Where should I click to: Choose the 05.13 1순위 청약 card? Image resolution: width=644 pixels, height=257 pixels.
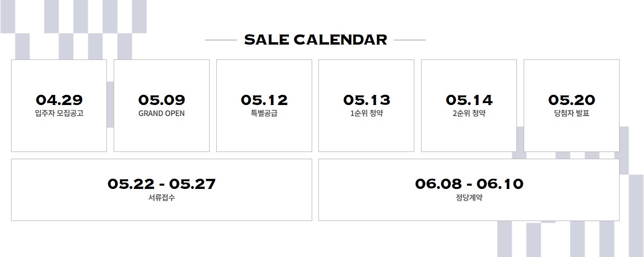(366, 105)
